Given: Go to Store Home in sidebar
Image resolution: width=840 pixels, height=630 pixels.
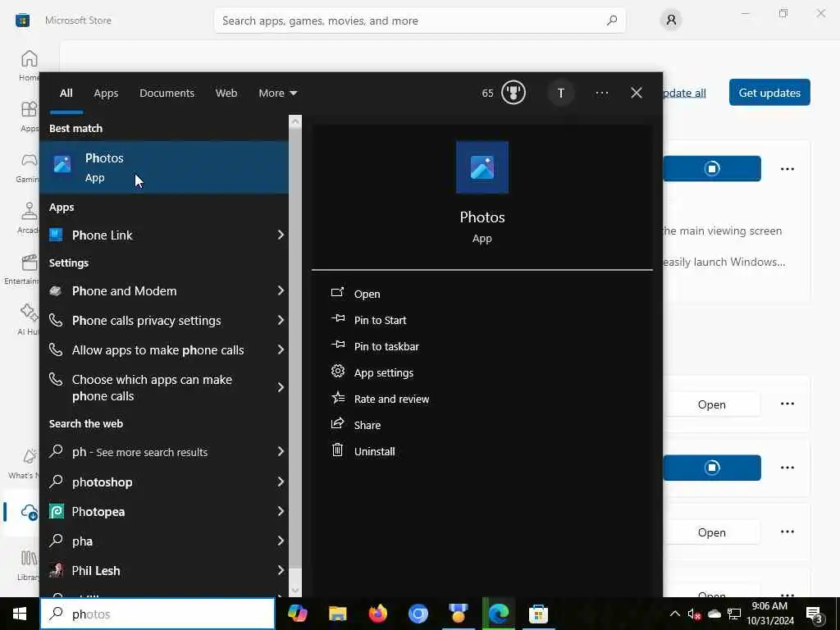Looking at the screenshot, I should 29,65.
